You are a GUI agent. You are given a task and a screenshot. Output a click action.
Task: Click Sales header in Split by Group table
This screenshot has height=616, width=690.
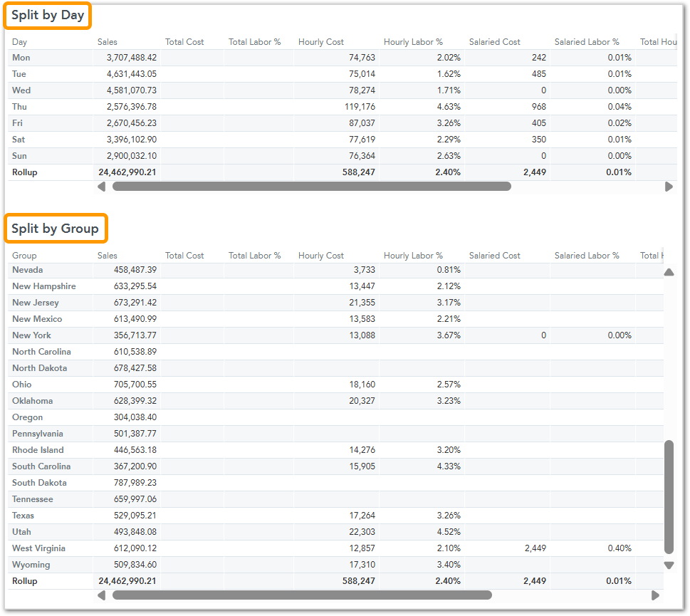pos(108,256)
